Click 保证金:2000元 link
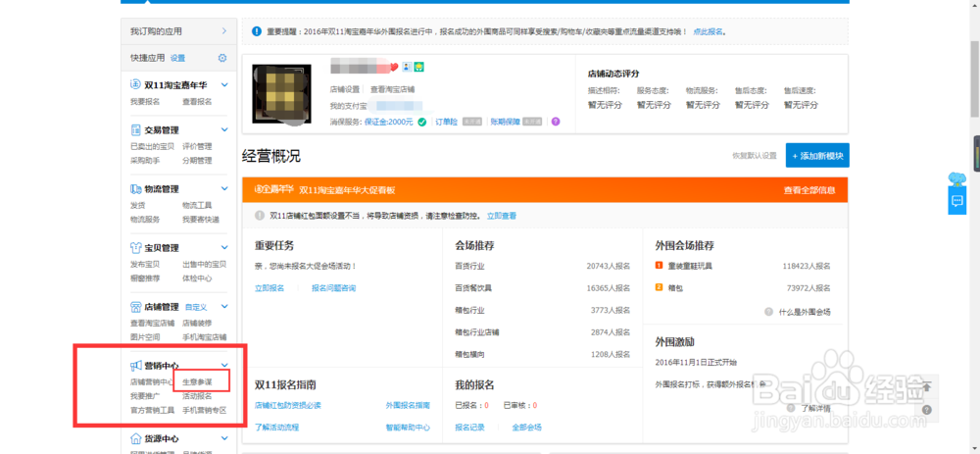 click(389, 122)
